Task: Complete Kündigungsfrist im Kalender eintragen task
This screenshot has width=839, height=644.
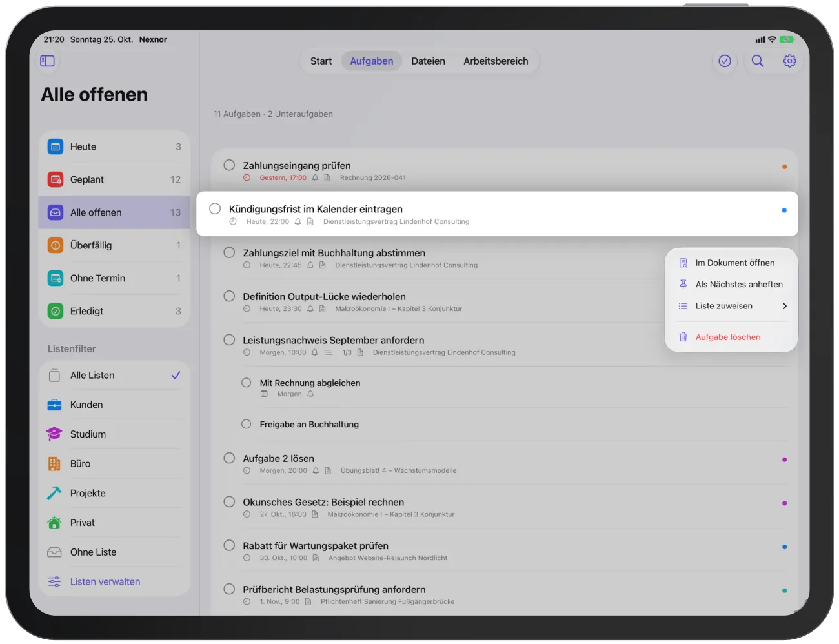Action: point(215,208)
